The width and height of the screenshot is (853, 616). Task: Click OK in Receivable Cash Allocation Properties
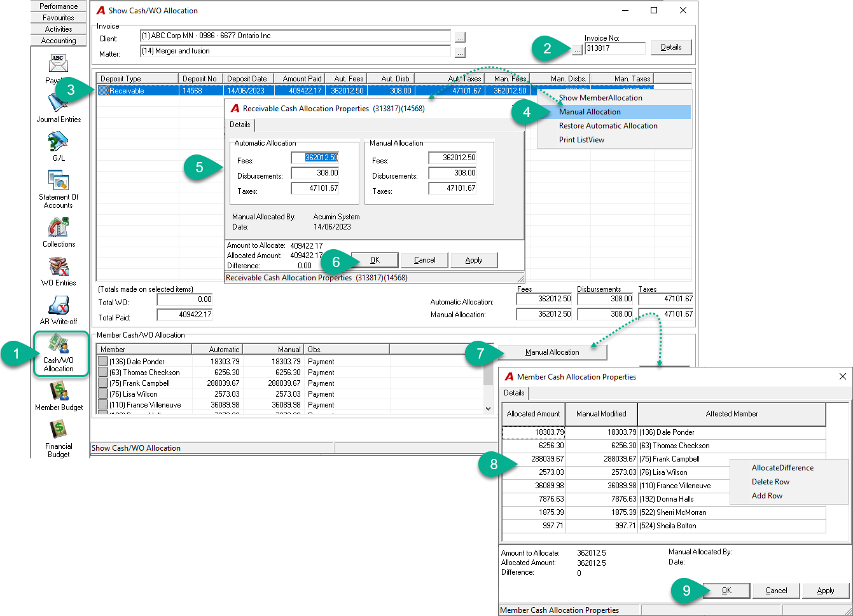[x=375, y=260]
